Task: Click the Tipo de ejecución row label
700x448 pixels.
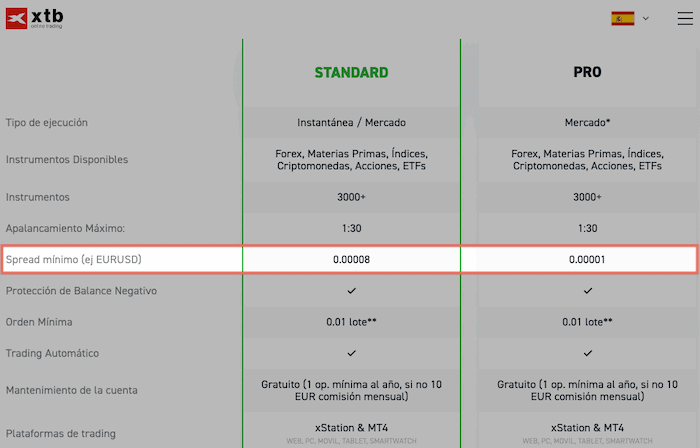Action: [x=46, y=122]
